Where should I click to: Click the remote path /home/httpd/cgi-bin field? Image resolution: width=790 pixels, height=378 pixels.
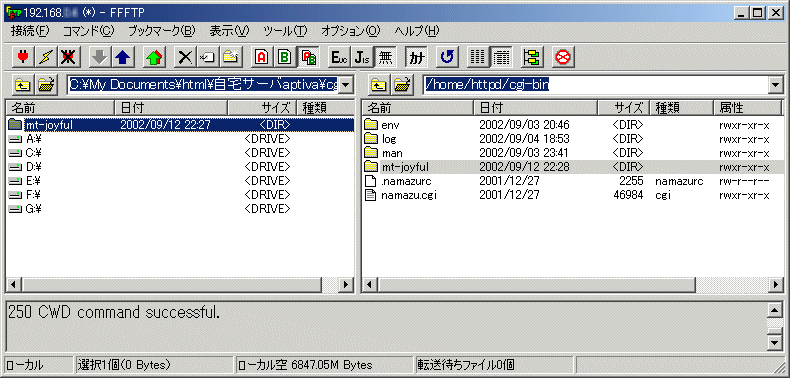tap(596, 85)
